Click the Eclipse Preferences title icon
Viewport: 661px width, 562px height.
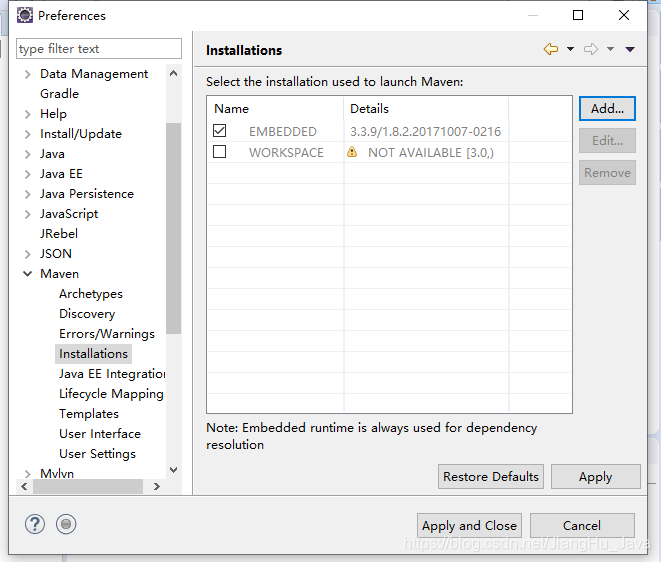[24, 15]
